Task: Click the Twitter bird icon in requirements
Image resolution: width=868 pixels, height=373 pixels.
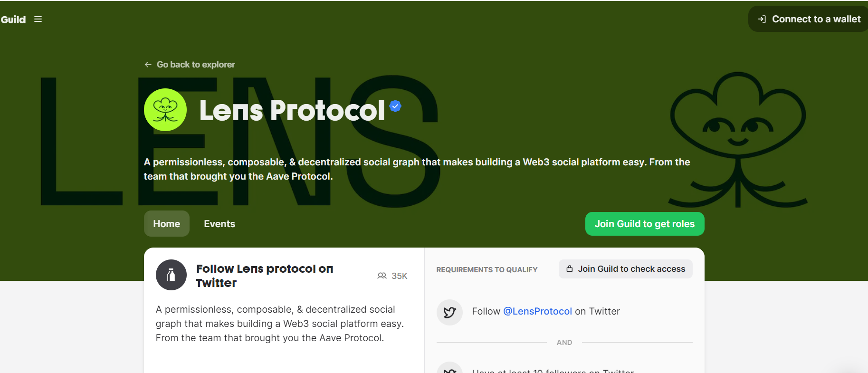Action: tap(449, 312)
